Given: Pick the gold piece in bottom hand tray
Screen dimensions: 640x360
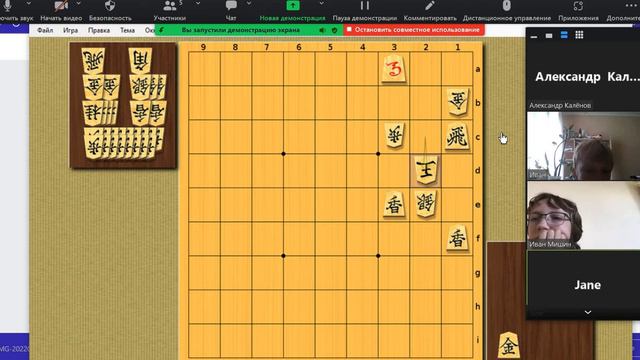Looking at the screenshot, I should [509, 345].
